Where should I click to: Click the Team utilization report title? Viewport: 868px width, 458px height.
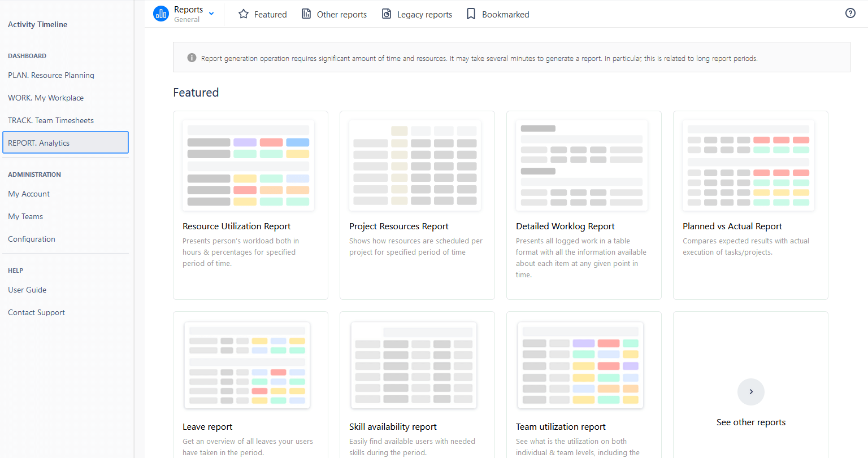click(x=561, y=426)
